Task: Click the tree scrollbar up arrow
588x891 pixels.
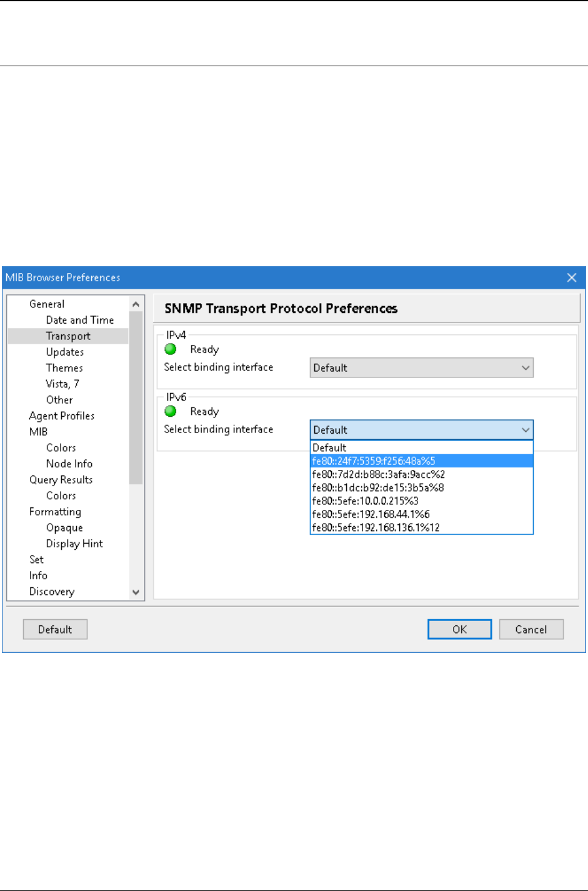Action: coord(136,304)
